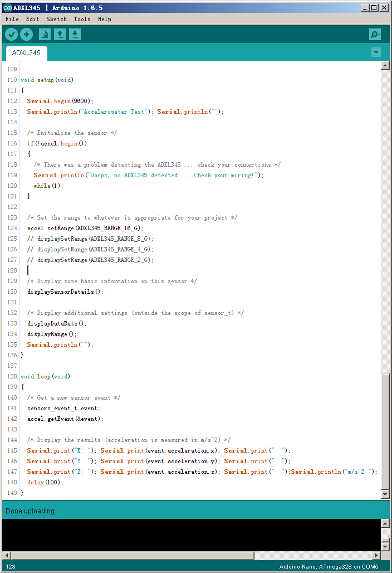
Task: Click 'Serial.begin(9600);' on line 112
Action: 60,101
